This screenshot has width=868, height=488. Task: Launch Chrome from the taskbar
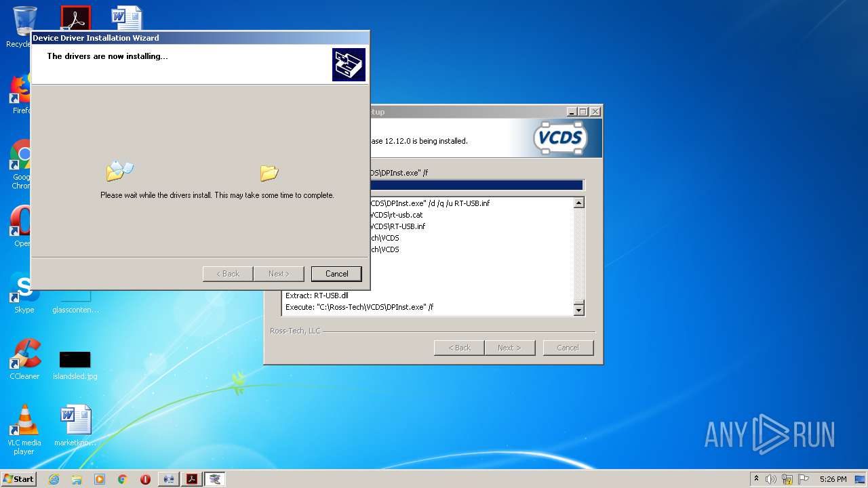coord(123,479)
